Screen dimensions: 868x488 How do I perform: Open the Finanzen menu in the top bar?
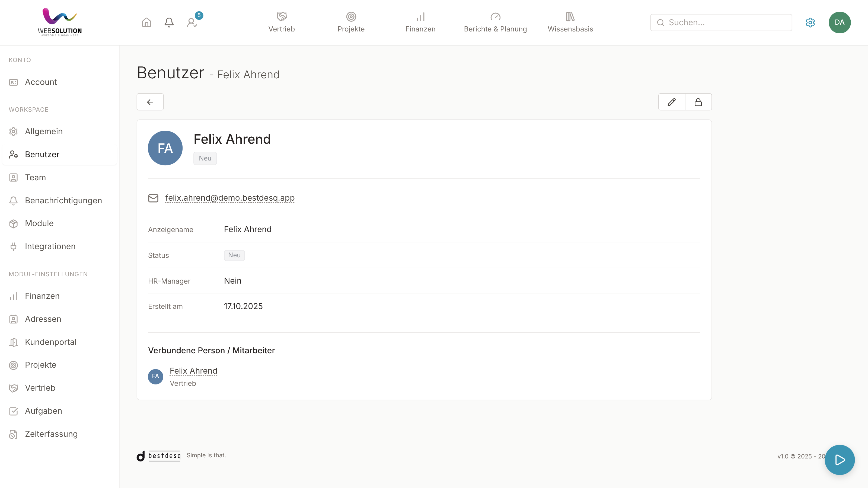click(x=420, y=22)
